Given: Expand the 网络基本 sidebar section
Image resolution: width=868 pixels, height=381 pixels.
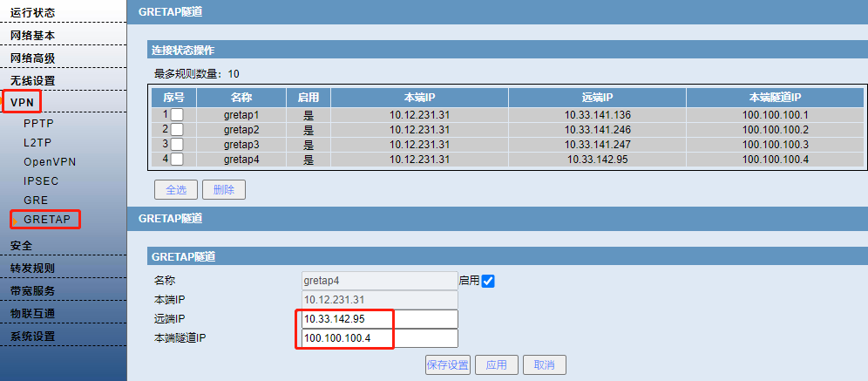Looking at the screenshot, I should click(x=32, y=35).
